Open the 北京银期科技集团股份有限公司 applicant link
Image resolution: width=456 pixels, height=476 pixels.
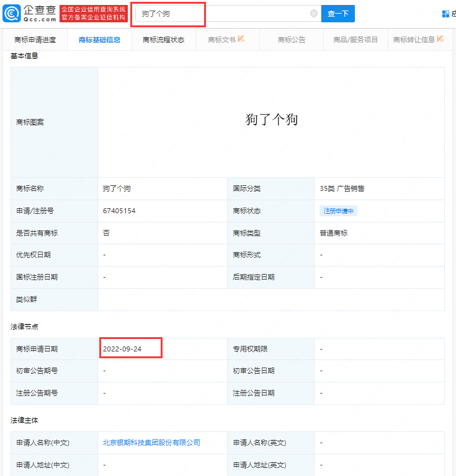coord(151,443)
